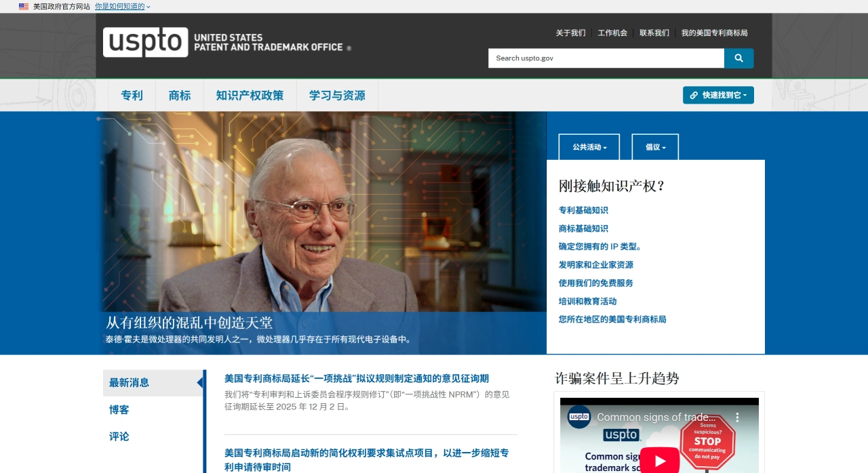Open the video's three-dot options menu

[x=738, y=417]
